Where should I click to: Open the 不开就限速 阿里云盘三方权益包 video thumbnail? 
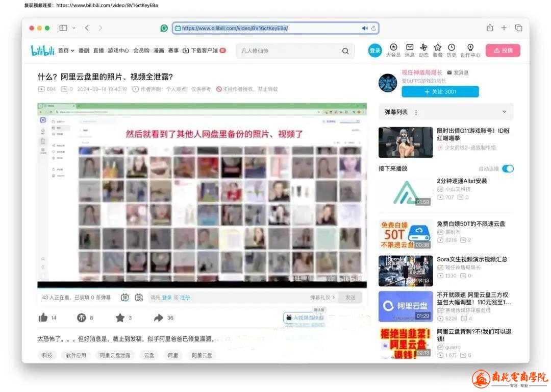406,307
